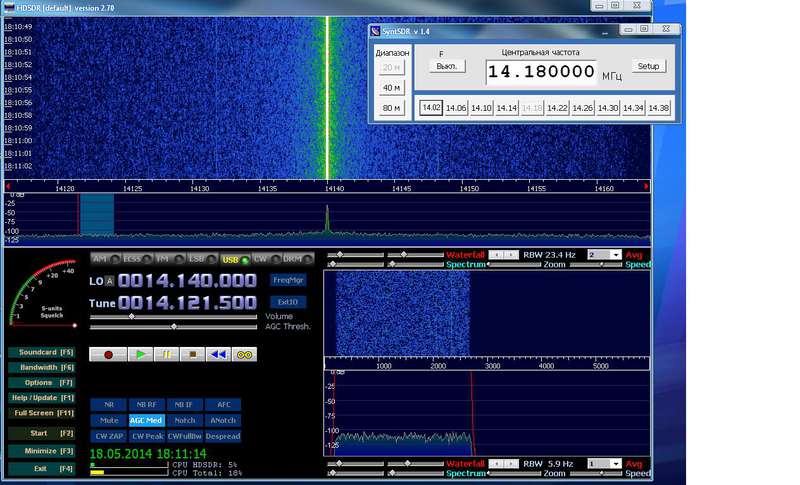Switch to Full Screen [F11]
800x485 pixels.
[42, 413]
